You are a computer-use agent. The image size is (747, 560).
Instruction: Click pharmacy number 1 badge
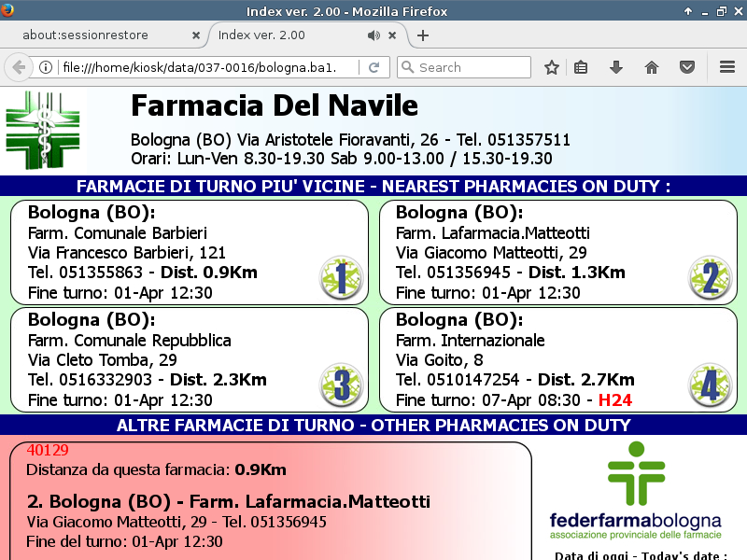coord(341,277)
